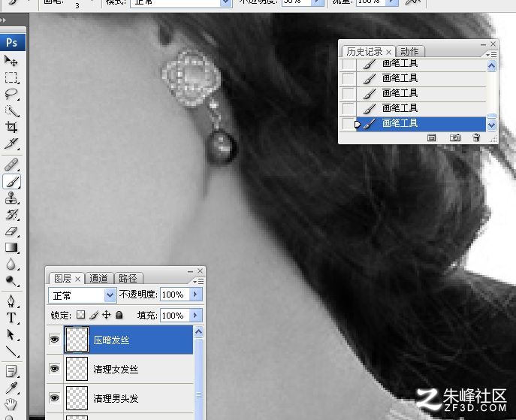
Task: Switch to the 通道 tab
Action: (x=98, y=279)
